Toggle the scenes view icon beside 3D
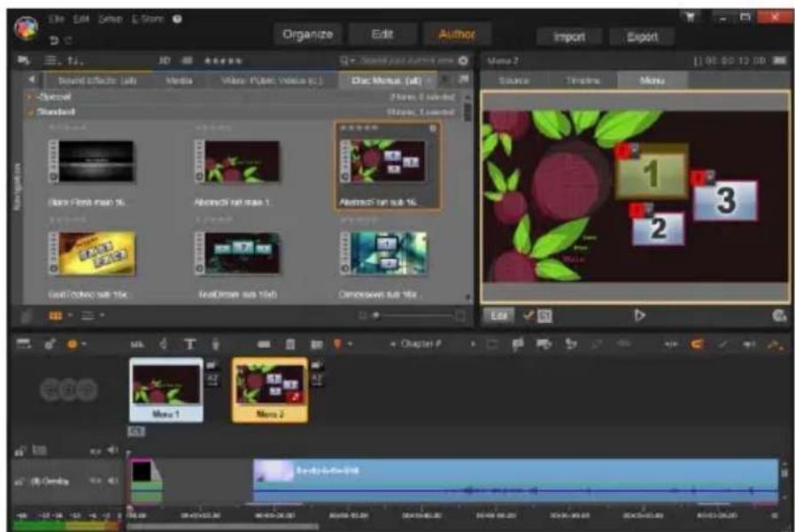The image size is (795, 532). (x=187, y=60)
